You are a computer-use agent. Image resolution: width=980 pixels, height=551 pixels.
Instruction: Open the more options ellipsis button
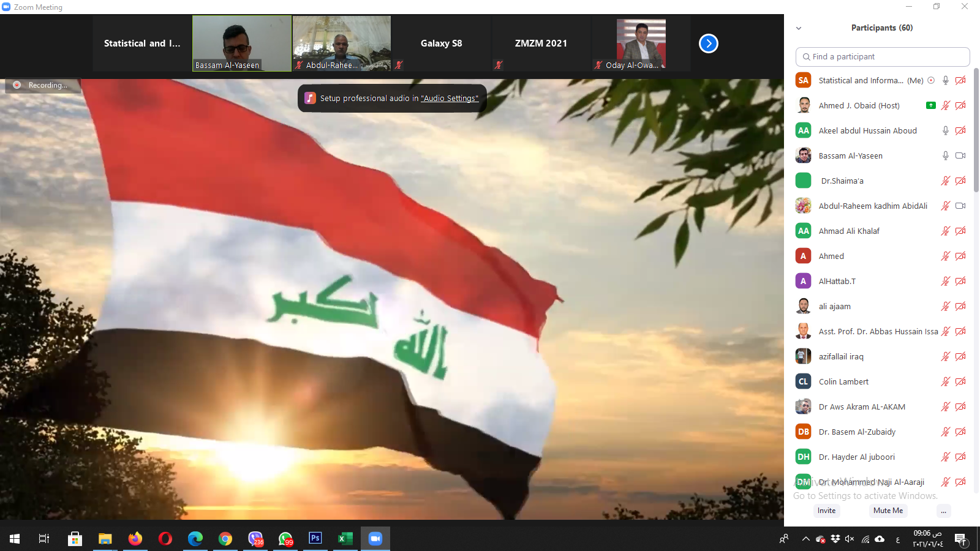point(943,511)
